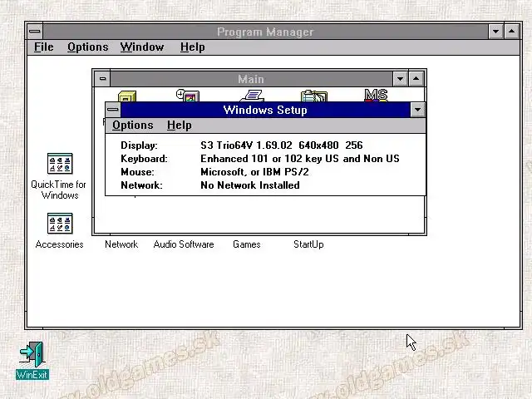Open Program Manager's Help menu
532x399 pixels.
click(192, 47)
